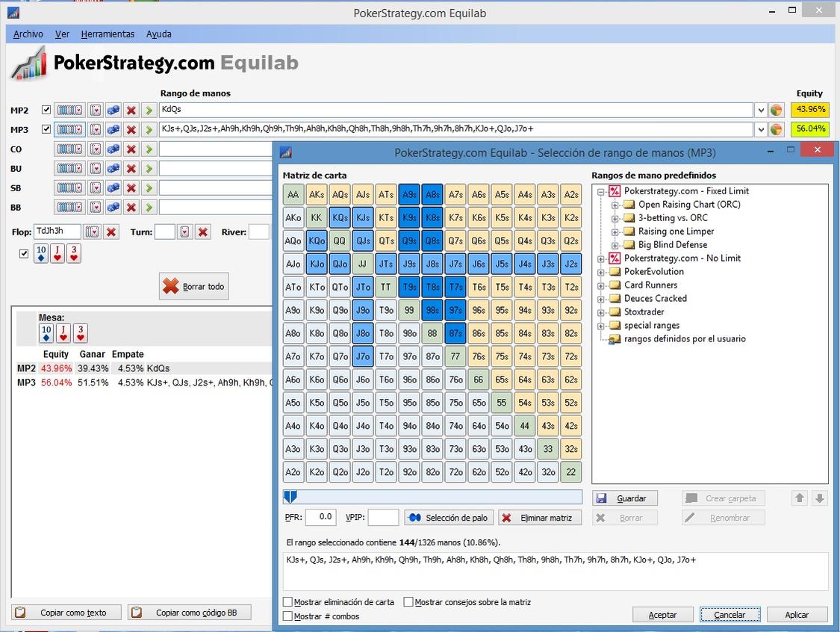The height and width of the screenshot is (632, 840).
Task: Enable Mostrar eliminación de carta
Action: tap(287, 602)
